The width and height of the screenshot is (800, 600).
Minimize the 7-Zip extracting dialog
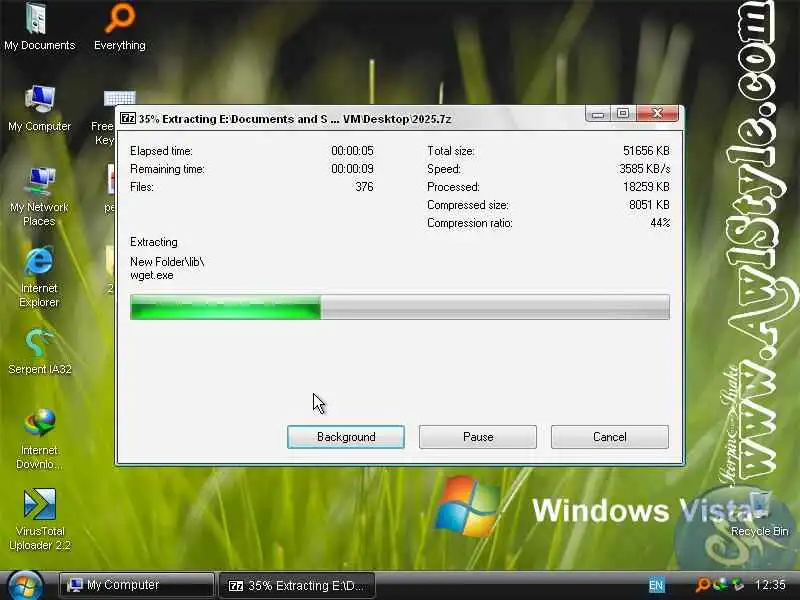point(598,114)
